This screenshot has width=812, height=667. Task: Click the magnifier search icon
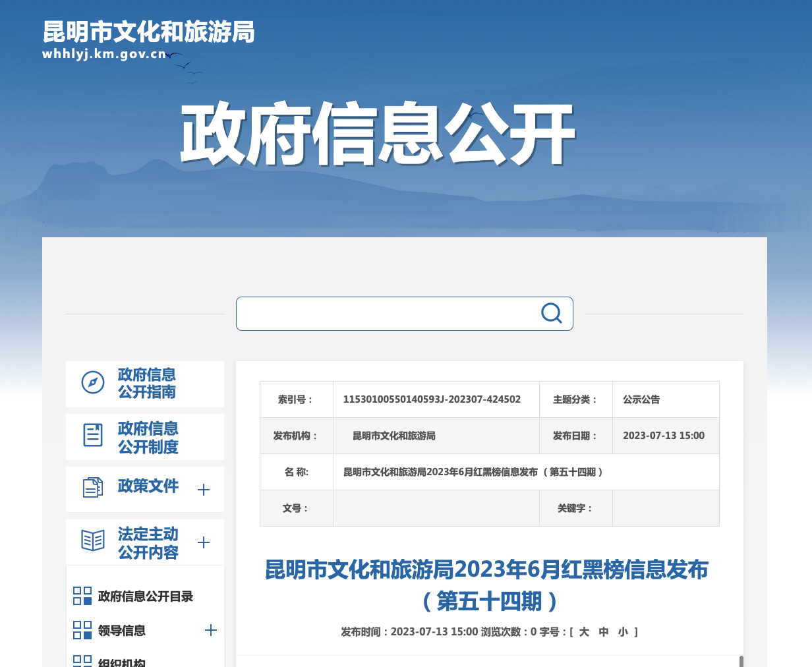coord(551,313)
